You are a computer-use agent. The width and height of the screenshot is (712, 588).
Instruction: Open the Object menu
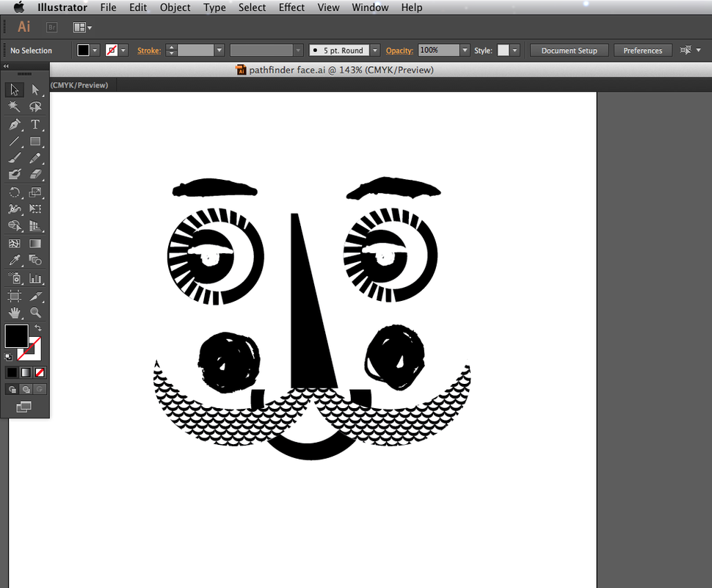point(175,7)
